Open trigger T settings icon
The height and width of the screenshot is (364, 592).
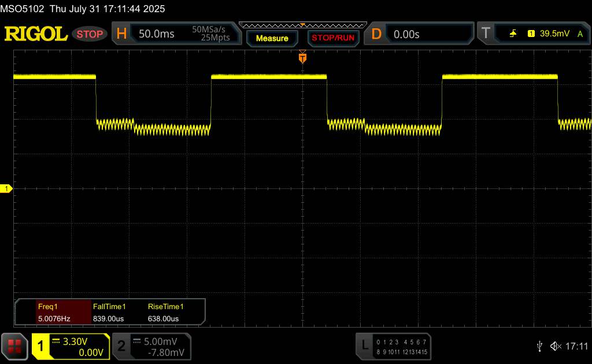[x=486, y=33]
